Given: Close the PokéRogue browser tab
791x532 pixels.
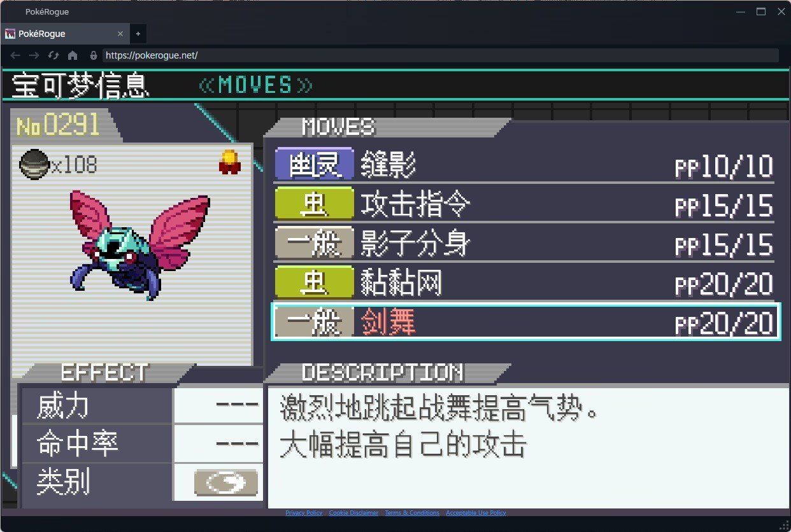Looking at the screenshot, I should pyautogui.click(x=121, y=34).
